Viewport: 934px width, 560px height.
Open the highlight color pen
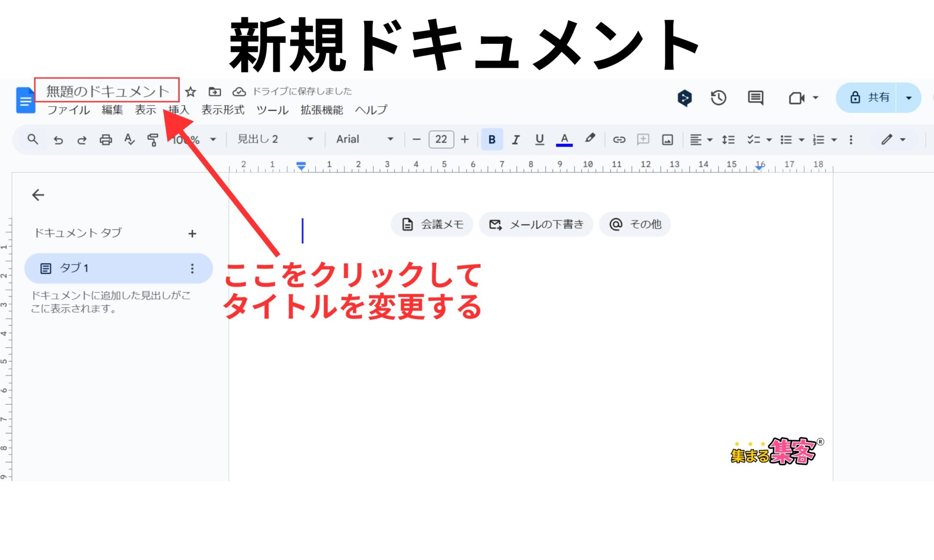click(x=590, y=139)
